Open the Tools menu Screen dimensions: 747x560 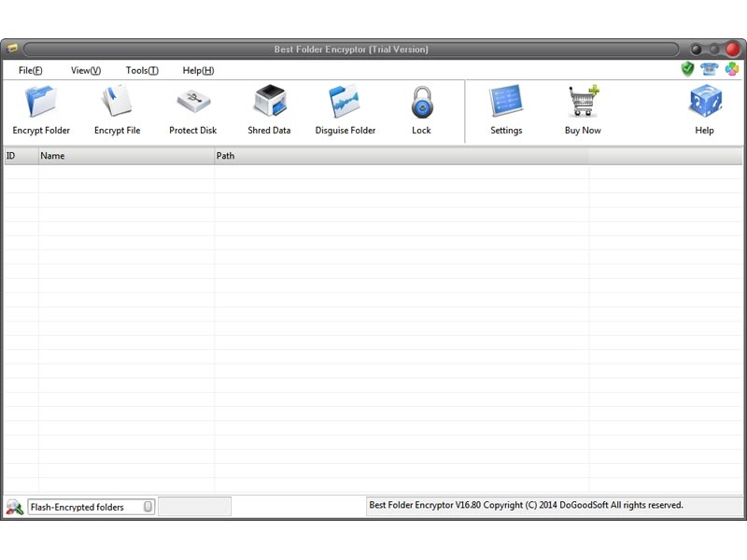coord(142,70)
